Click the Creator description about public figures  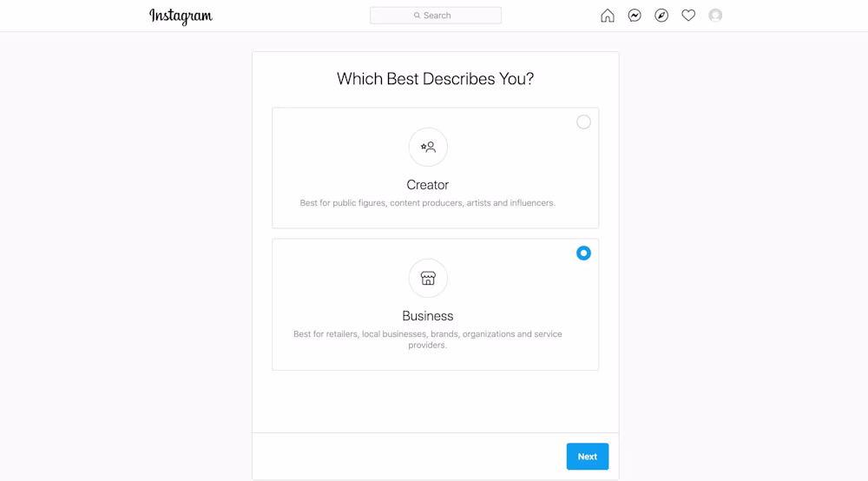click(x=428, y=203)
